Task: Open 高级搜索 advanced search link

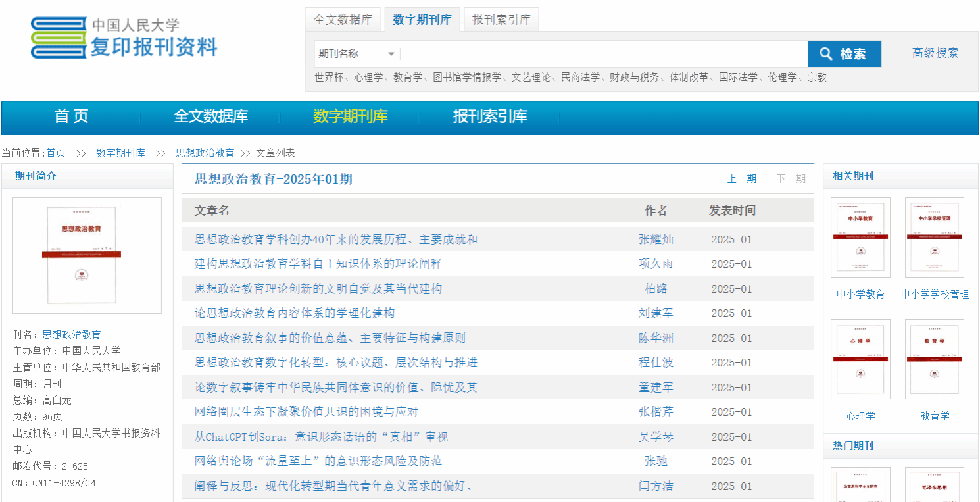Action: [x=935, y=53]
